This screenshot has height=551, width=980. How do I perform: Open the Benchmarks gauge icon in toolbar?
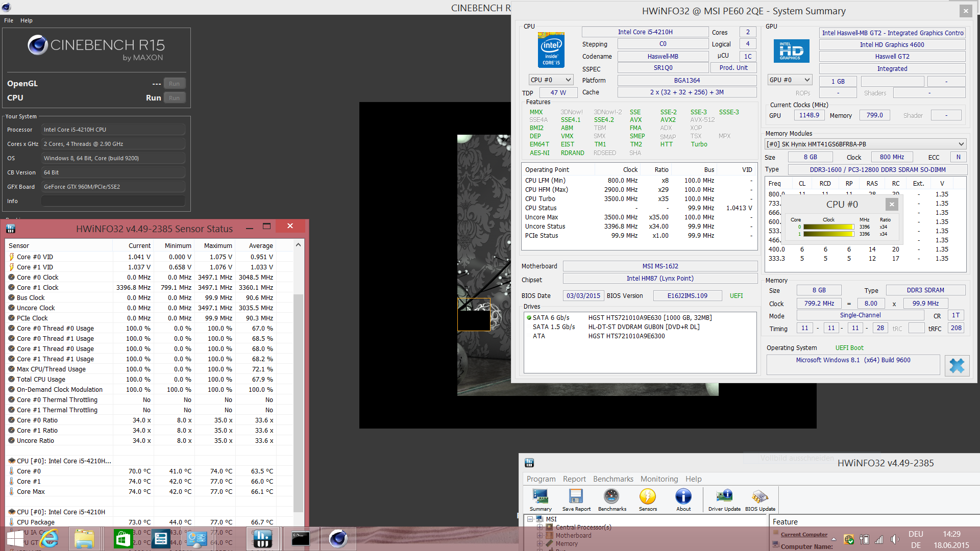612,500
